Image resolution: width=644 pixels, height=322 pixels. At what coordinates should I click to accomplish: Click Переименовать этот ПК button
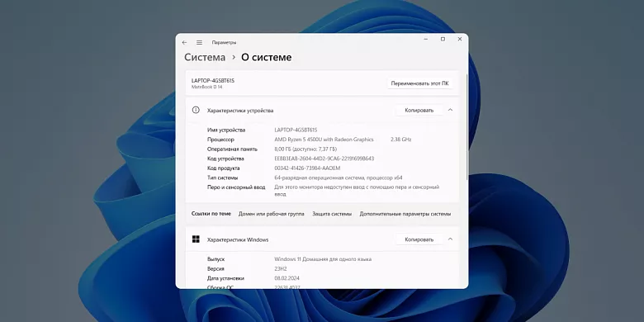click(x=419, y=83)
